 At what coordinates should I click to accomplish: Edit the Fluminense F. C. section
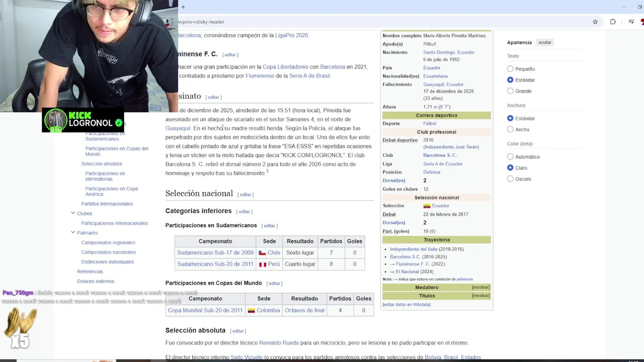click(x=230, y=55)
